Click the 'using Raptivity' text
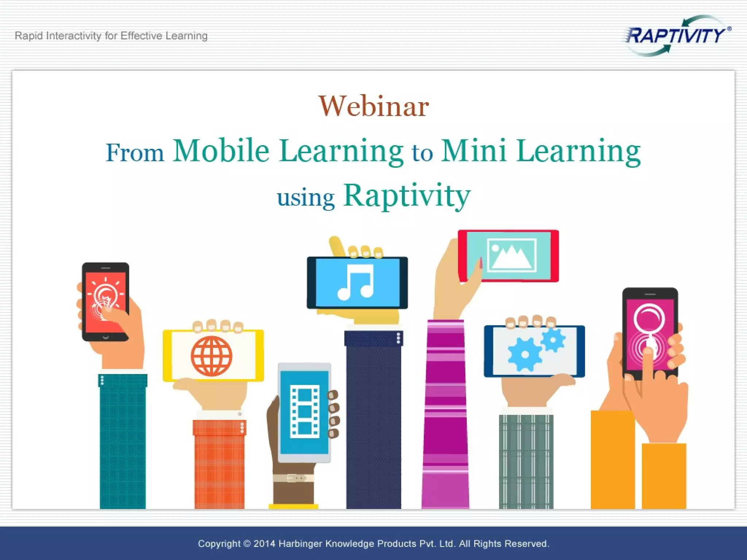The width and height of the screenshot is (747, 560). click(373, 196)
